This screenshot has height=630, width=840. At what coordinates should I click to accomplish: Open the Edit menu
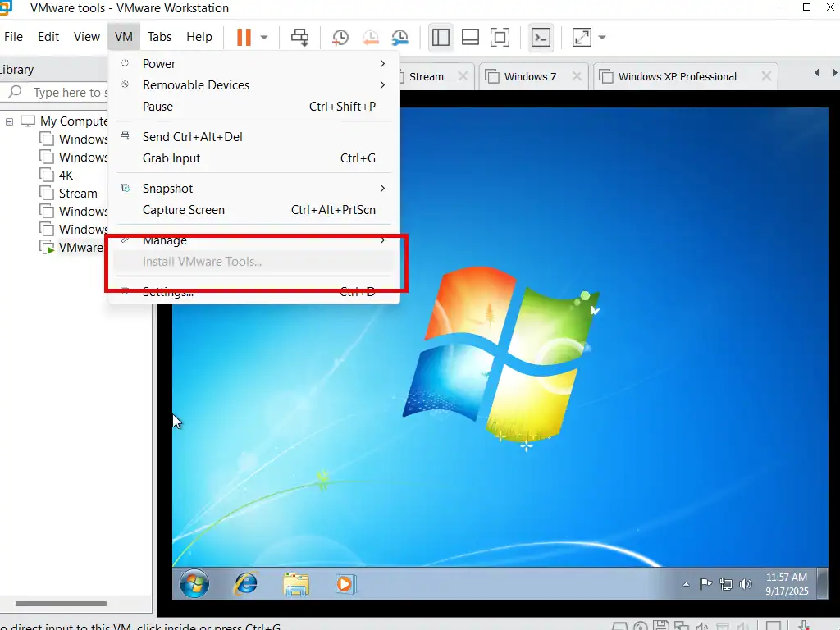coord(48,36)
